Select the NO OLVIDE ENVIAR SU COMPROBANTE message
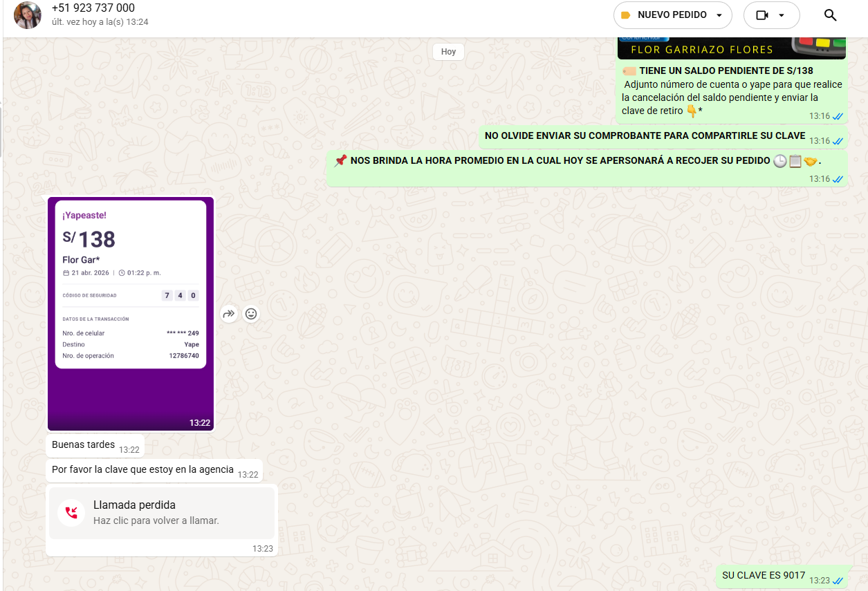The height and width of the screenshot is (591, 868). click(645, 136)
